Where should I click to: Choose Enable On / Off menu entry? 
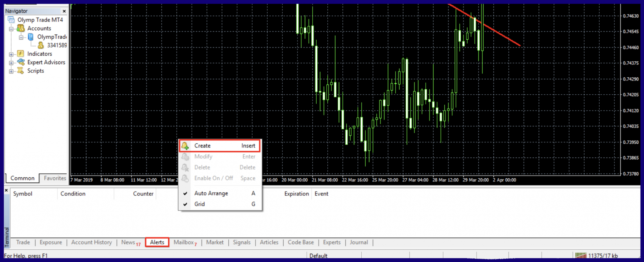pyautogui.click(x=220, y=178)
